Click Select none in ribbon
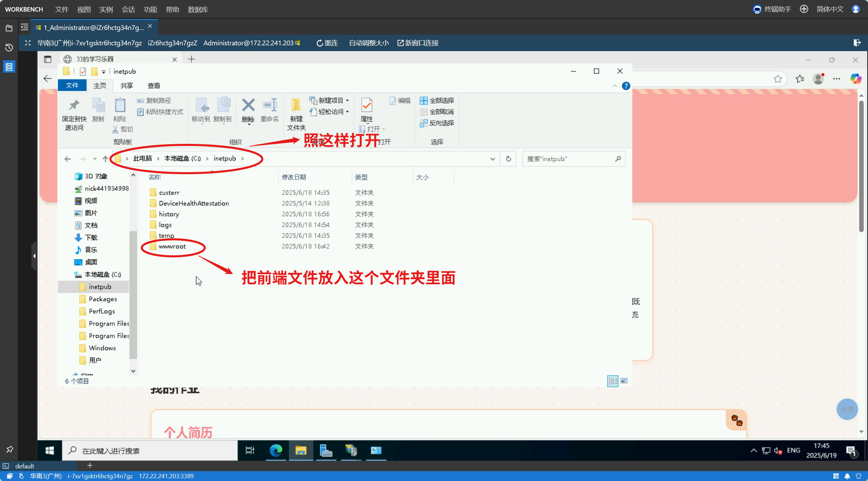This screenshot has width=868, height=481. 437,112
